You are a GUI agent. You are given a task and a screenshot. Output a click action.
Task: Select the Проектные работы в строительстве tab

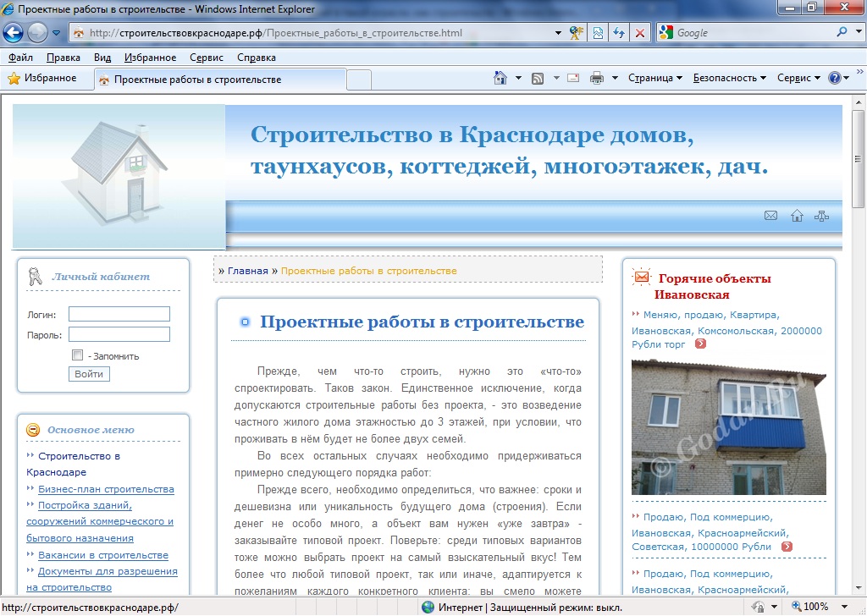(220, 80)
